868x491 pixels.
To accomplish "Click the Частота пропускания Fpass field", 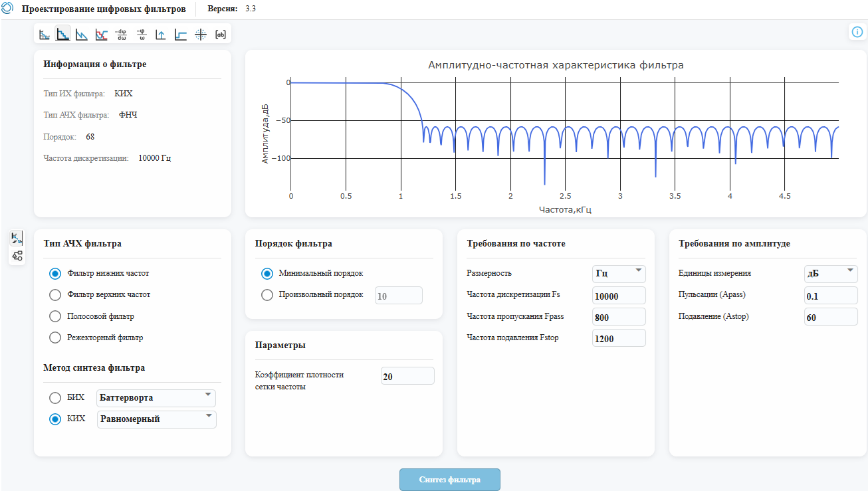I will coord(619,317).
